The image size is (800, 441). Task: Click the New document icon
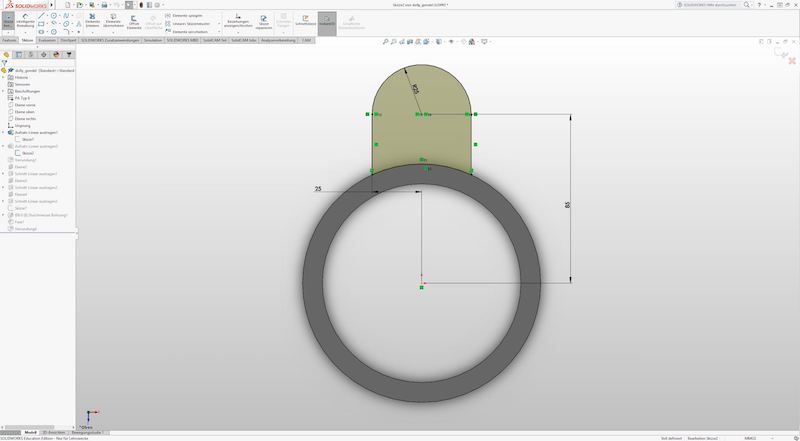67,5
